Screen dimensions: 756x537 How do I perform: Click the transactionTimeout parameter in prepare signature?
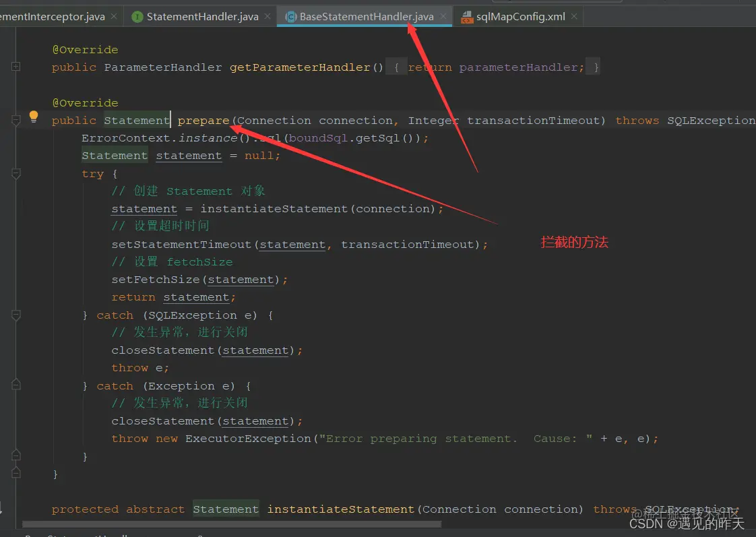point(533,121)
